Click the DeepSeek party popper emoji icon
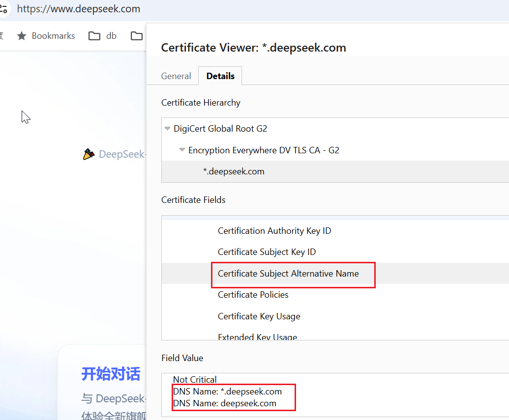 click(89, 154)
